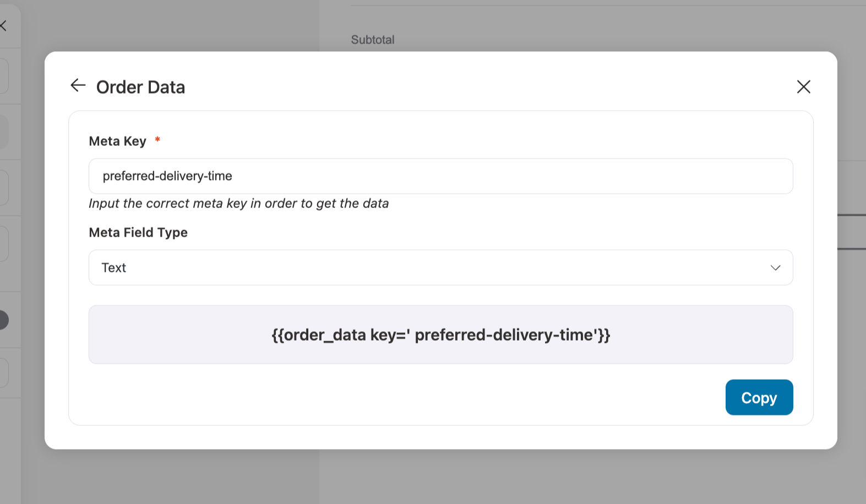Click the Meta Field Type label
The height and width of the screenshot is (504, 866).
(x=138, y=233)
